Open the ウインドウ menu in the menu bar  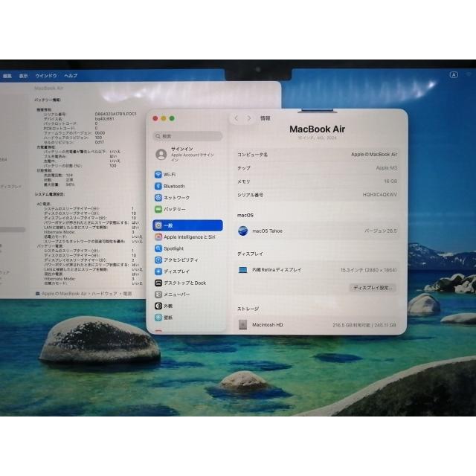(46, 76)
